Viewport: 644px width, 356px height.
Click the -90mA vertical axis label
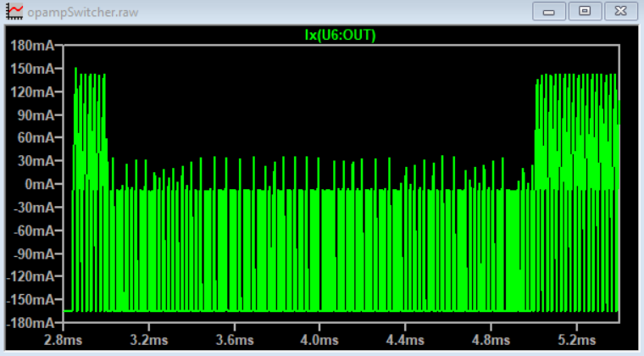tap(34, 253)
